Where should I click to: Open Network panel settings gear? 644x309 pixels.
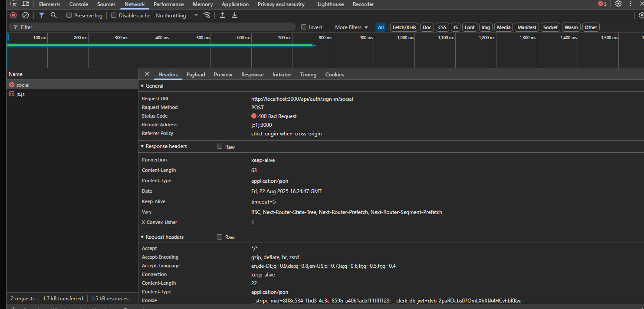click(x=641, y=15)
